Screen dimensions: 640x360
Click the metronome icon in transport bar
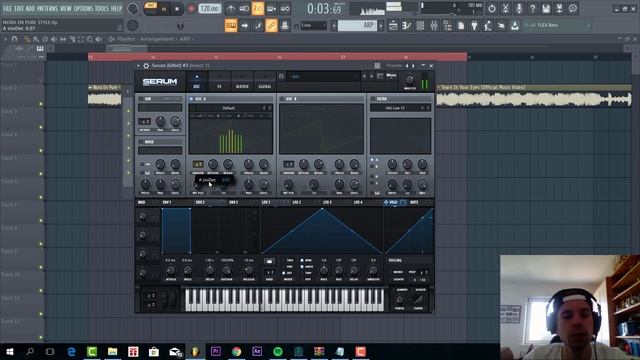pos(231,8)
